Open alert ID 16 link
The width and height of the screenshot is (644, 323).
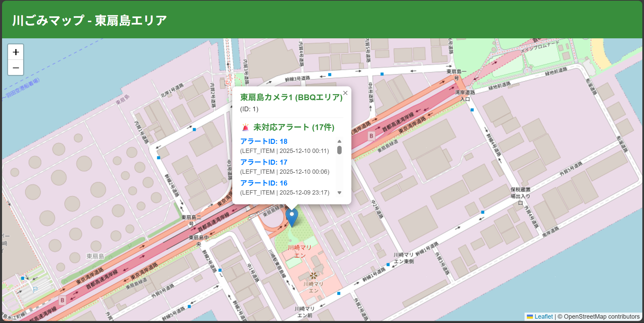264,183
